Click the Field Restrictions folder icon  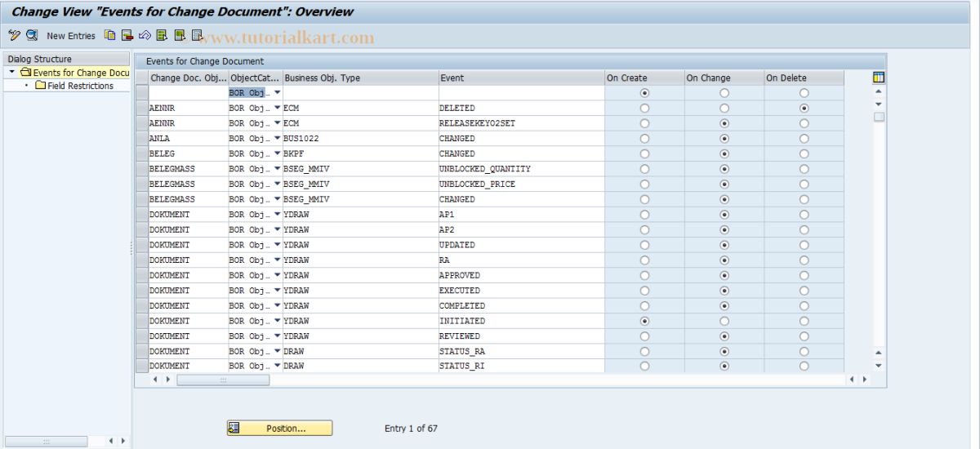(x=41, y=86)
